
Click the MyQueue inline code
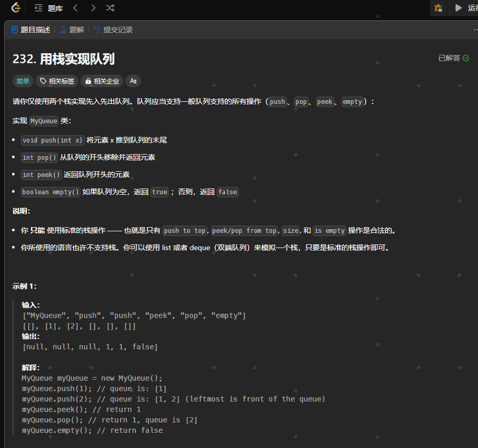(x=44, y=121)
